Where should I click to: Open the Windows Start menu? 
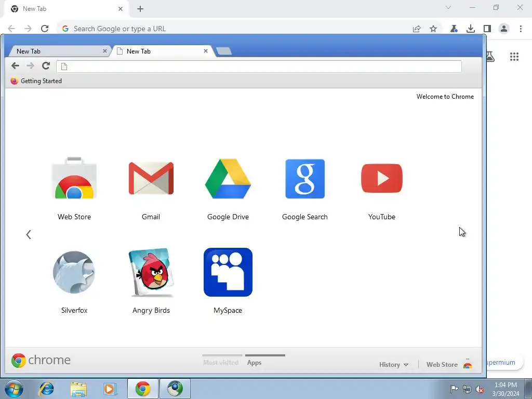coord(14,389)
